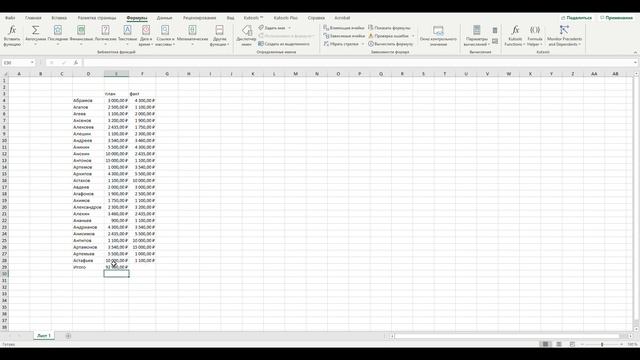640x360 pixels.
Task: Collapse the ribbon with the chevron
Action: point(635,52)
